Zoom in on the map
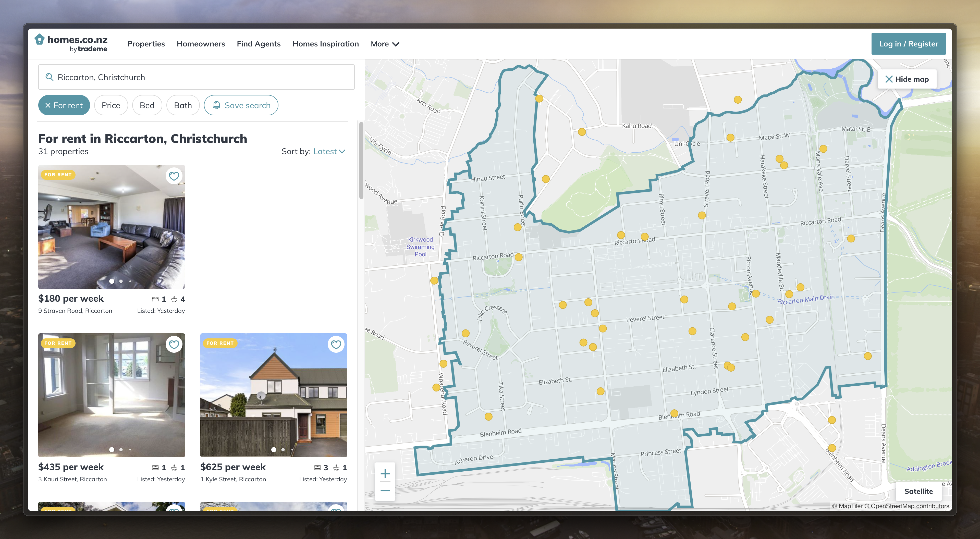The image size is (980, 539). coord(385,474)
